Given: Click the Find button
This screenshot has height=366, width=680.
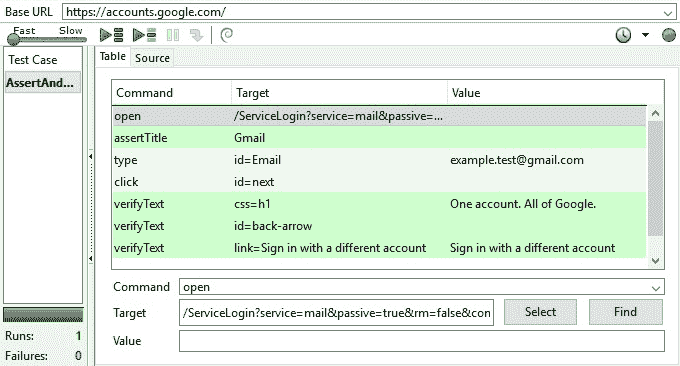Looking at the screenshot, I should click(625, 312).
